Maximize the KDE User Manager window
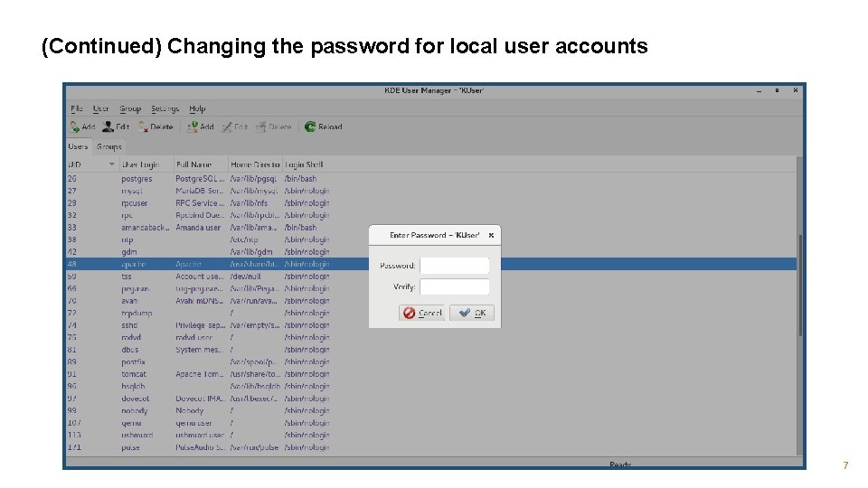Viewport: 868px width, 488px height. 778,90
